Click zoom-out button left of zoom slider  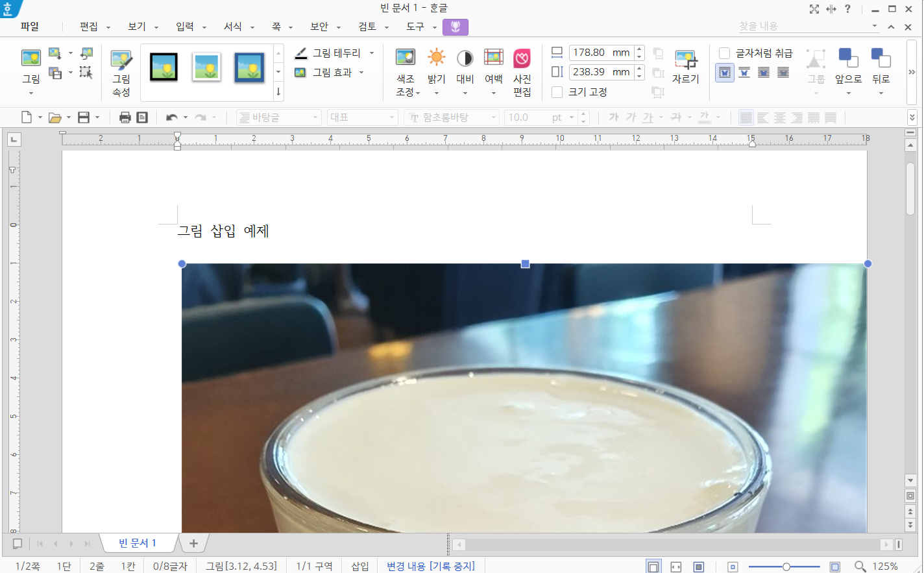[733, 567]
